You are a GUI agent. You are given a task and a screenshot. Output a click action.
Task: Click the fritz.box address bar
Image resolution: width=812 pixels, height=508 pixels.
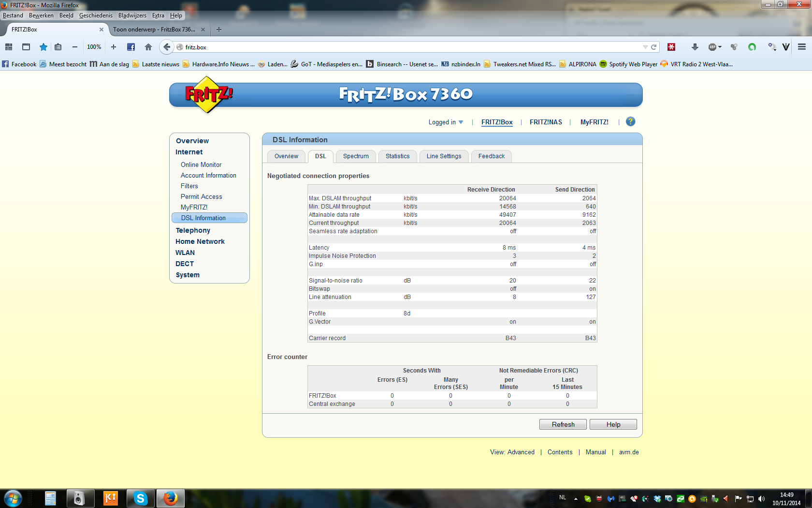[411, 47]
